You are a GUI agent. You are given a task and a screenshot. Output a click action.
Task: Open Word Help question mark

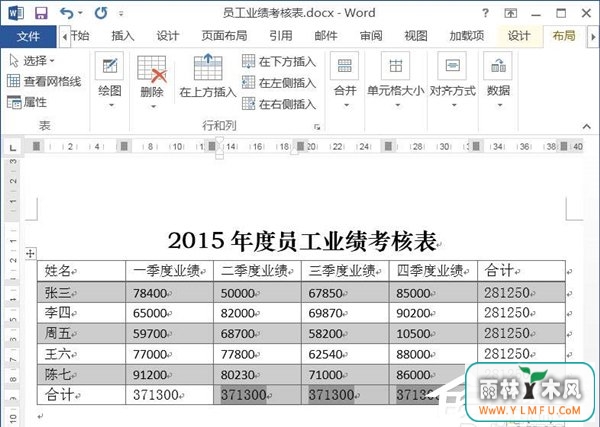click(x=485, y=13)
